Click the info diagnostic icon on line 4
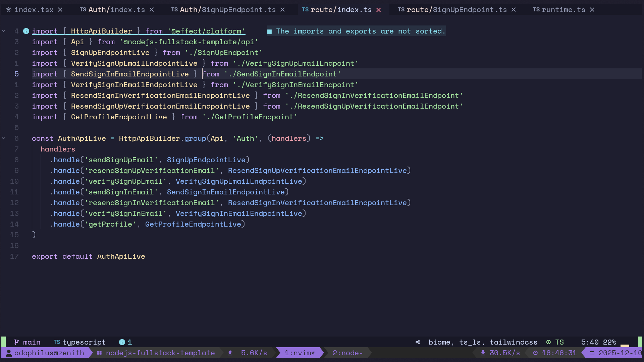644x362 pixels. (26, 31)
